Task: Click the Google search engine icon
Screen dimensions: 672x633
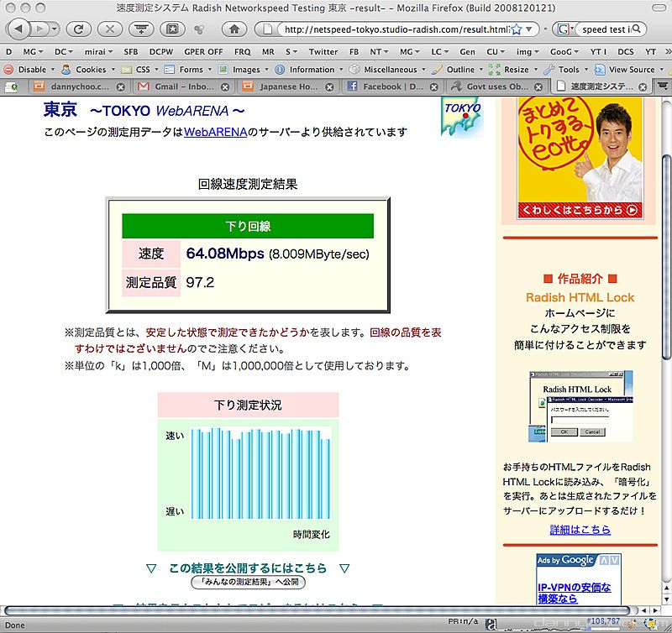Action: coord(561,29)
